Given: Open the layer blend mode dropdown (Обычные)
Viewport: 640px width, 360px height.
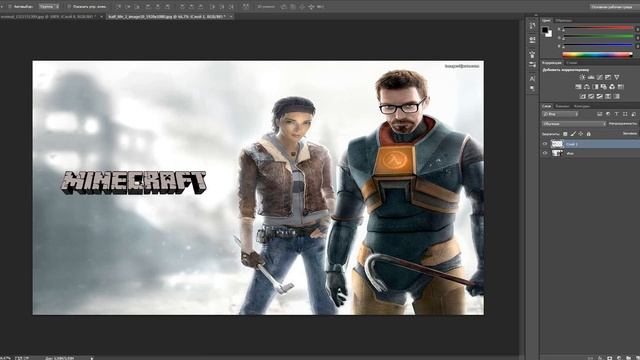Looking at the screenshot, I should [574, 124].
